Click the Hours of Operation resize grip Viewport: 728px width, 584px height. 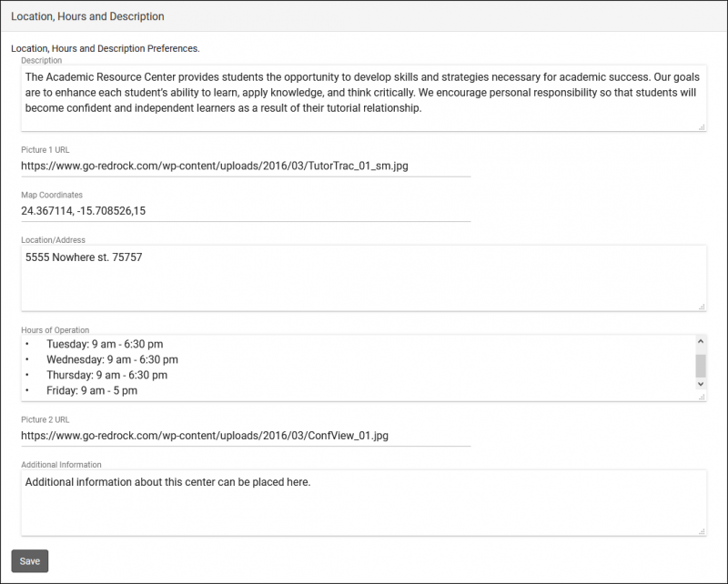click(702, 397)
